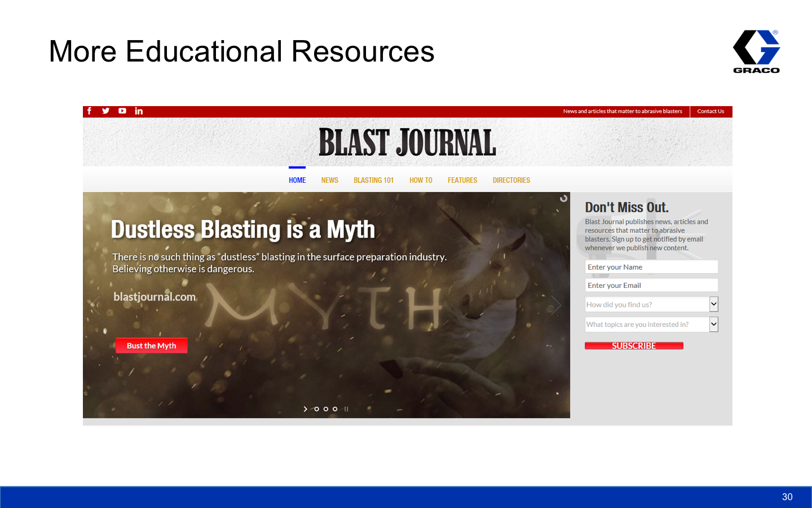Jump to the third carousel dot
The width and height of the screenshot is (812, 508).
click(326, 409)
